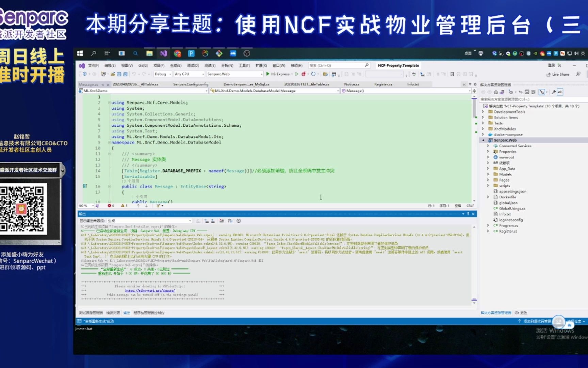Open the output source dropdown showing 生成
Image resolution: width=588 pixels, height=368 pixels.
pos(149,221)
